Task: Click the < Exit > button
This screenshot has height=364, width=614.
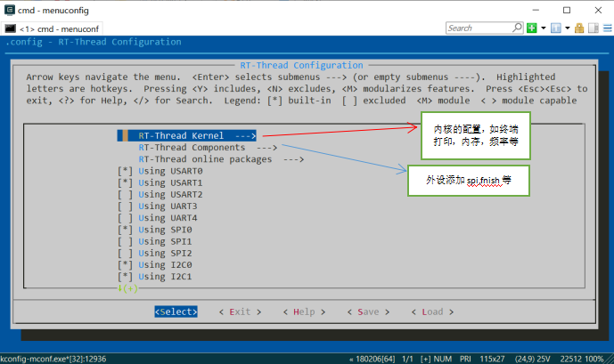Action: [x=240, y=311]
